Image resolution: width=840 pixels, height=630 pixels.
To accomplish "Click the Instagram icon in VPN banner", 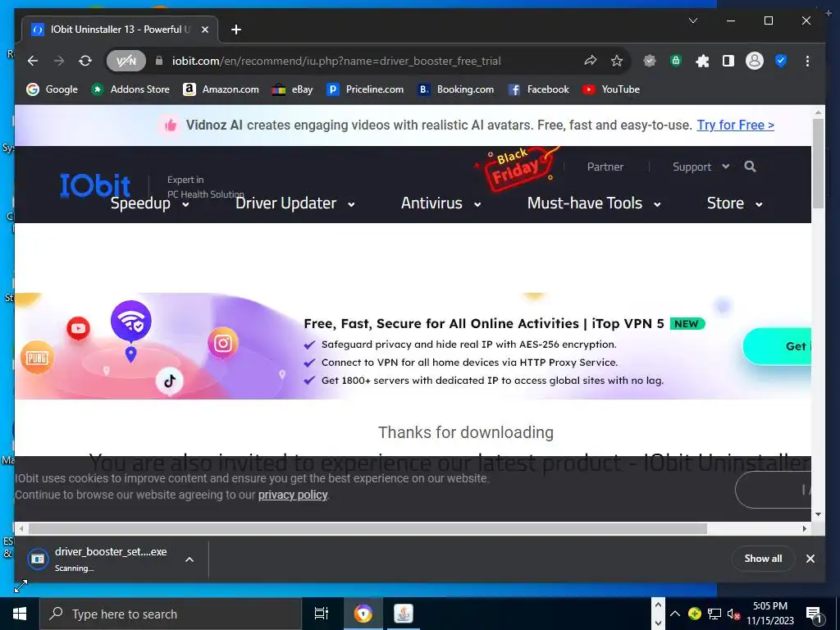I will 223,343.
